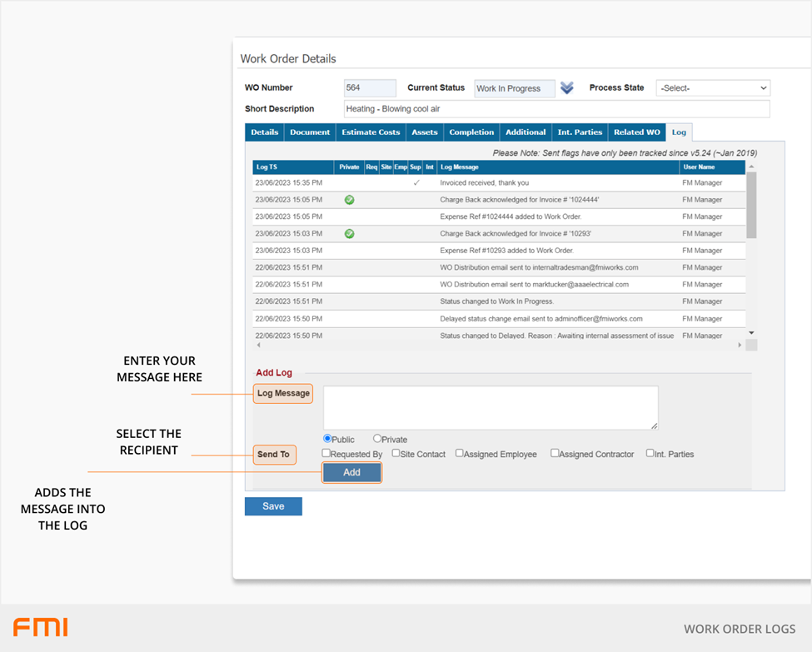Click log table scroll right arrow
Viewport: 812px width, 652px height.
740,345
